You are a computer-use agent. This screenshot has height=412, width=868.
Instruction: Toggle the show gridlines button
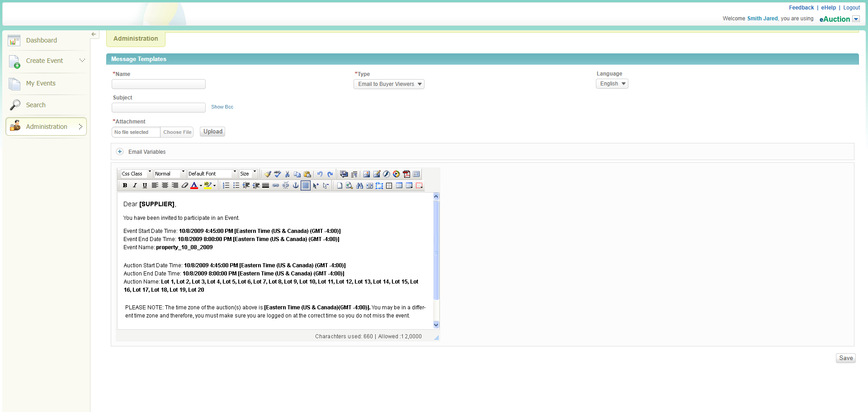coord(306,185)
